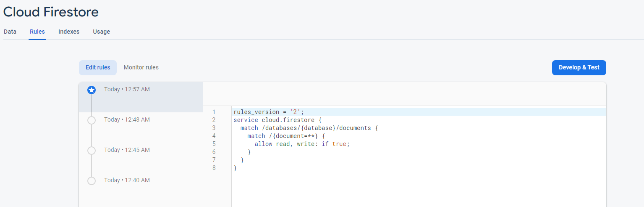
Task: Select the Edit rules button
Action: pos(98,67)
